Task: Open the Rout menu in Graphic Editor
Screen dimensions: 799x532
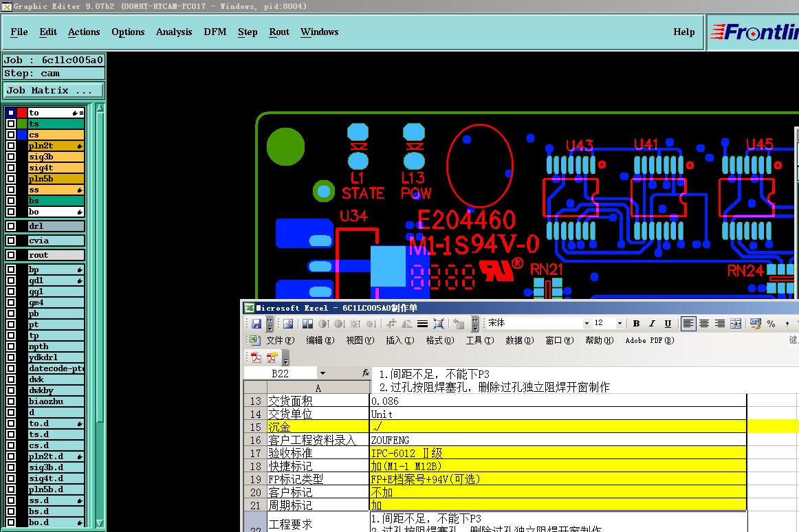Action: tap(279, 32)
